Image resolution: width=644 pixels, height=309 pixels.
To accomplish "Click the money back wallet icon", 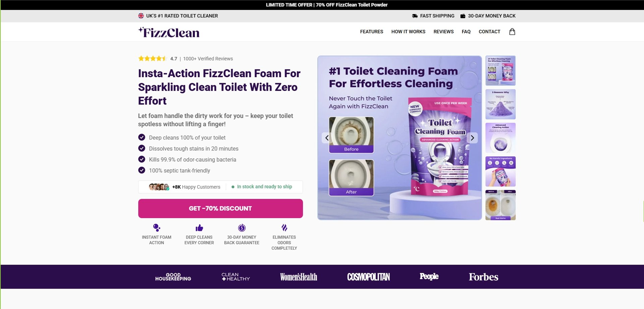I will tap(463, 16).
